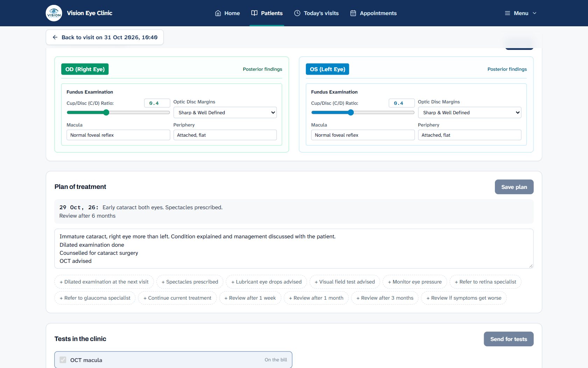Add the Review after 1 month chip
The image size is (588, 368).
[316, 298]
